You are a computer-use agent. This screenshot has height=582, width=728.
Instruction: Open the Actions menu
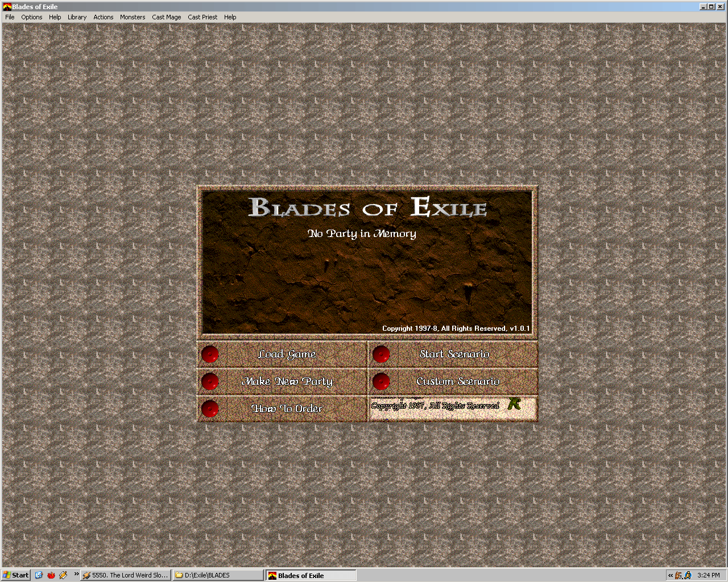click(x=104, y=17)
